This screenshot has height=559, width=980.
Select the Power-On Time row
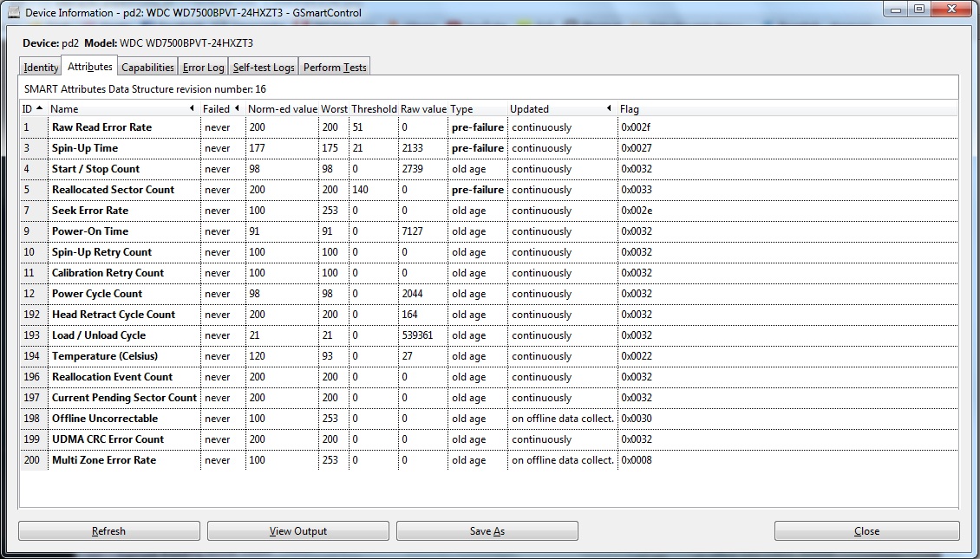tap(489, 231)
